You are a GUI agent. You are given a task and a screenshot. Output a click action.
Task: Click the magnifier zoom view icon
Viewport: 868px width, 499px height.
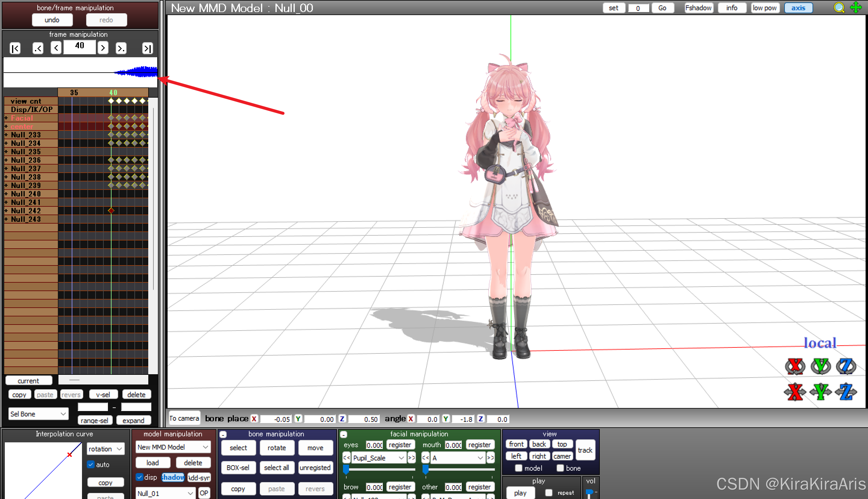click(838, 8)
